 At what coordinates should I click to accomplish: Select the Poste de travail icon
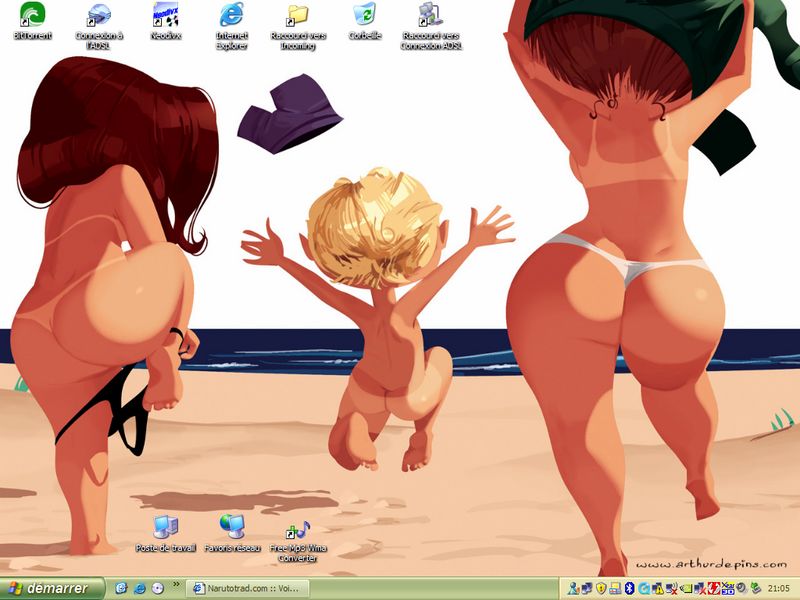[x=166, y=534]
